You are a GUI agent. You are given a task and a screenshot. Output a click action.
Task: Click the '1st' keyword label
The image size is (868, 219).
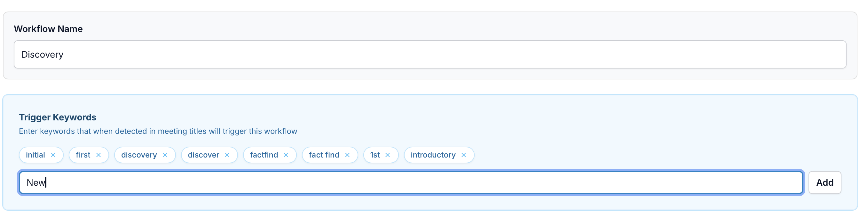coord(375,155)
